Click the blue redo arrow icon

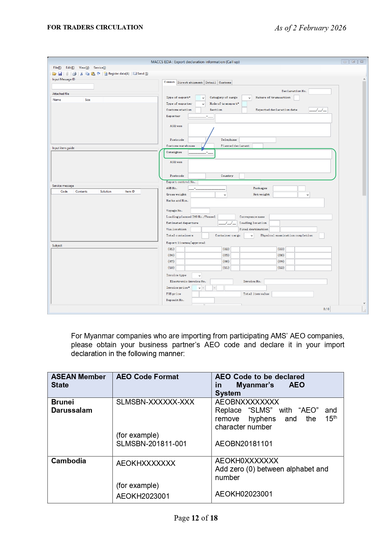[99, 74]
